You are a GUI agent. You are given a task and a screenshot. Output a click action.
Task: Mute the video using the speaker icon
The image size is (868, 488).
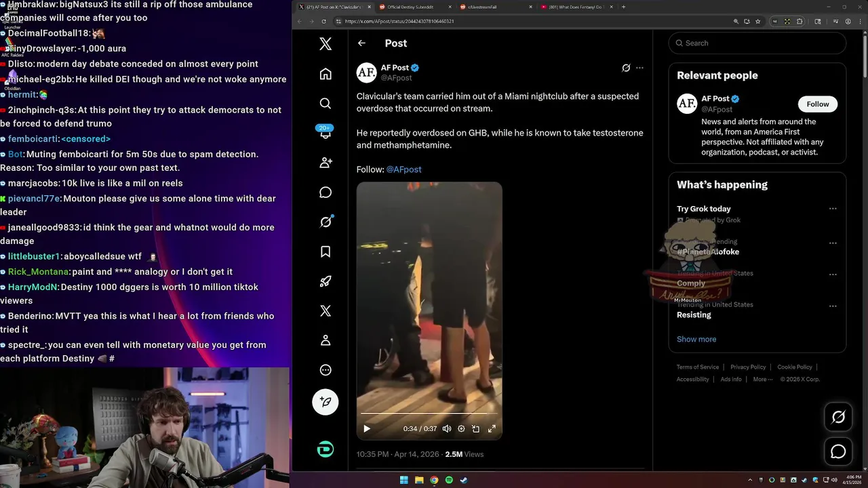tap(447, 428)
